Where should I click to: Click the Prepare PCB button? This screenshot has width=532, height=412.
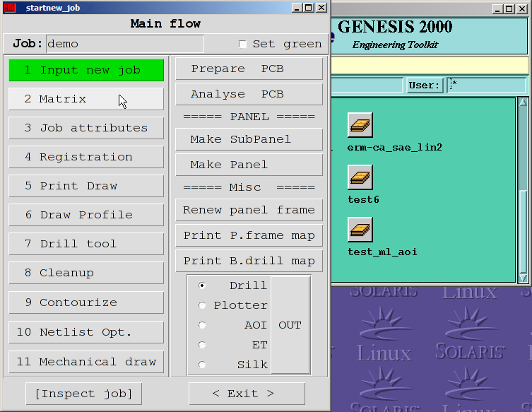point(249,69)
